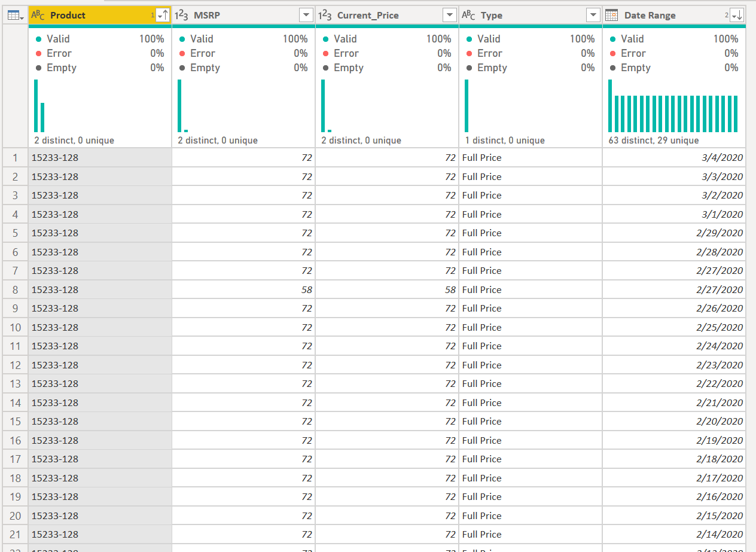Select the Product column header
The height and width of the screenshot is (552, 756).
tap(100, 16)
